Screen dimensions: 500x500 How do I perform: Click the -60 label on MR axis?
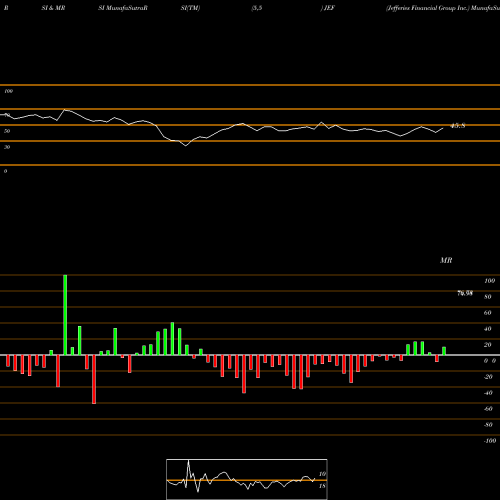488,409
